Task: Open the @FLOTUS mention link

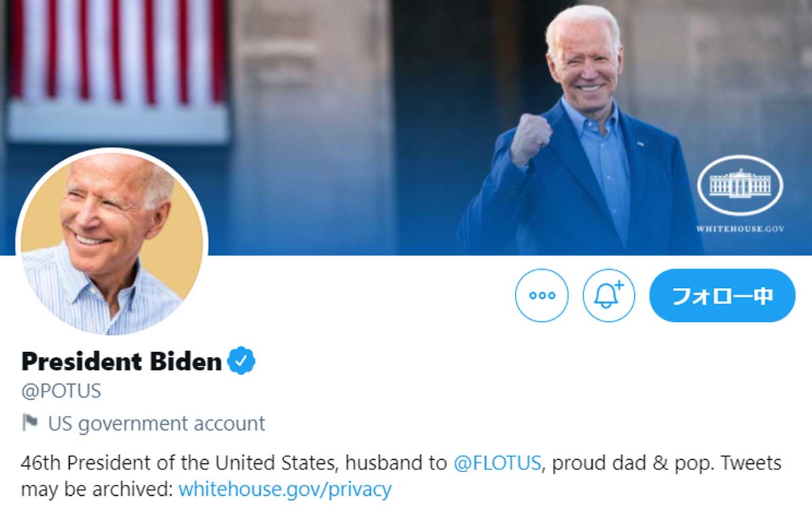Action: tap(497, 463)
